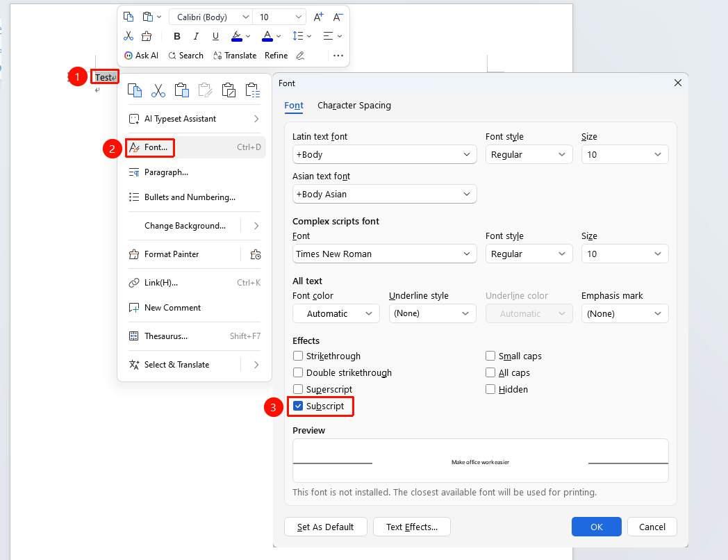Click the scissors Cut icon in context menu
Screen dimensions: 728x560
(158, 90)
